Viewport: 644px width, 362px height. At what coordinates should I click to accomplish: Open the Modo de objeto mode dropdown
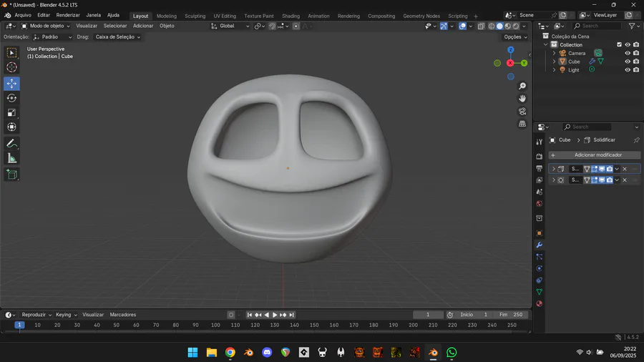point(46,26)
